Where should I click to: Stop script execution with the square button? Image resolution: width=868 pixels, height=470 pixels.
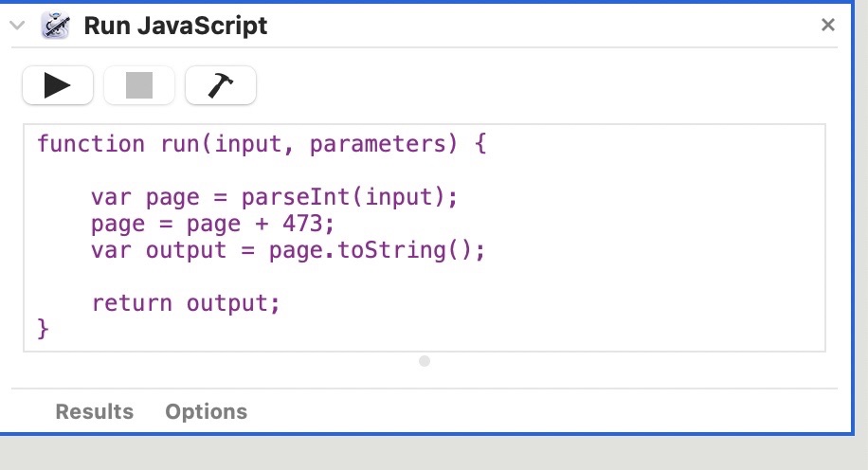click(139, 85)
